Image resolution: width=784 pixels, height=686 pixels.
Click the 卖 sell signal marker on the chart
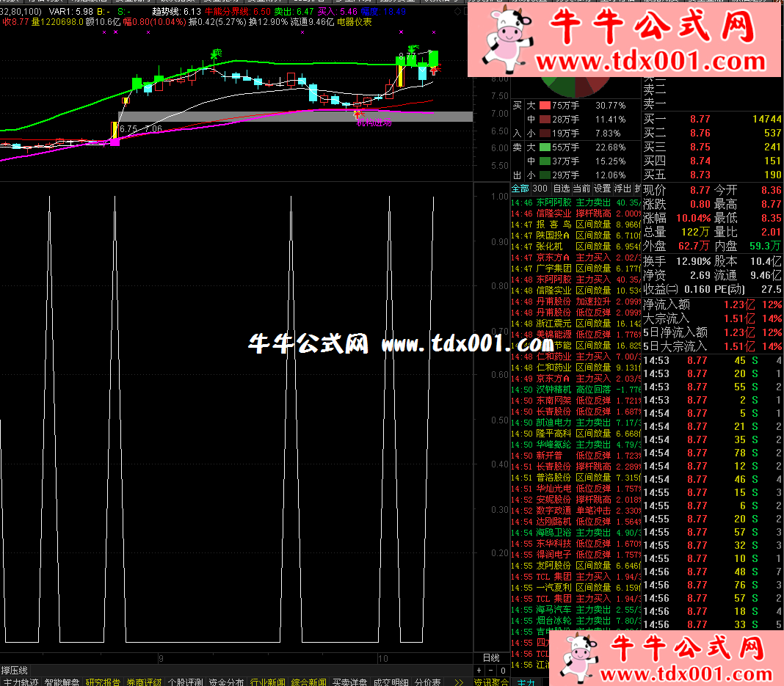point(217,53)
